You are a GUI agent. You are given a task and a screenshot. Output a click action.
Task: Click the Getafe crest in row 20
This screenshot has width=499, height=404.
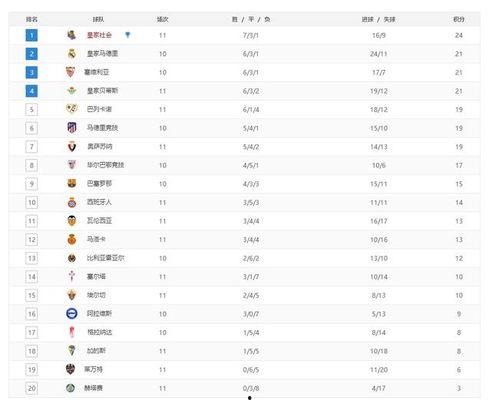[x=70, y=388]
